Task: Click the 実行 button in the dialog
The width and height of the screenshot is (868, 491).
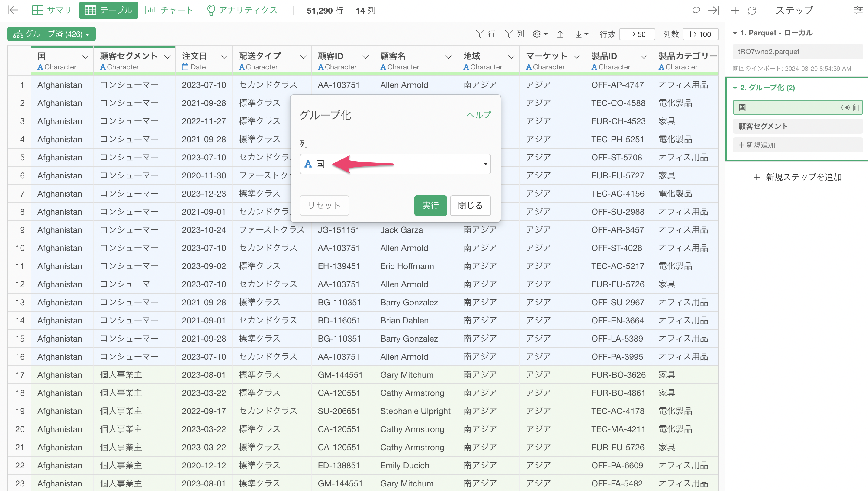Action: coord(430,205)
